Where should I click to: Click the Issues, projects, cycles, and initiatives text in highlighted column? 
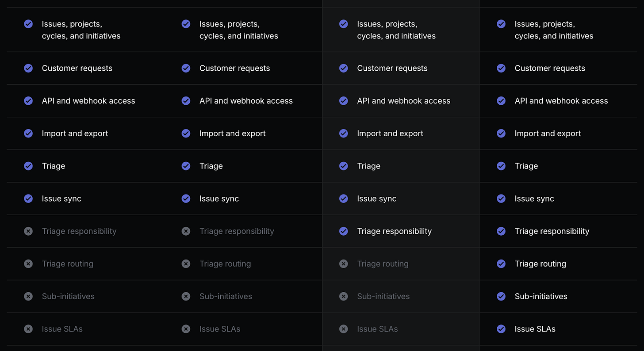396,30
